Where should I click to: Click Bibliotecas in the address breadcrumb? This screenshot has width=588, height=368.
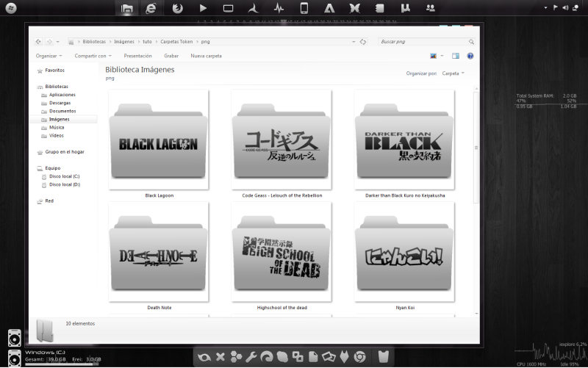pyautogui.click(x=94, y=42)
